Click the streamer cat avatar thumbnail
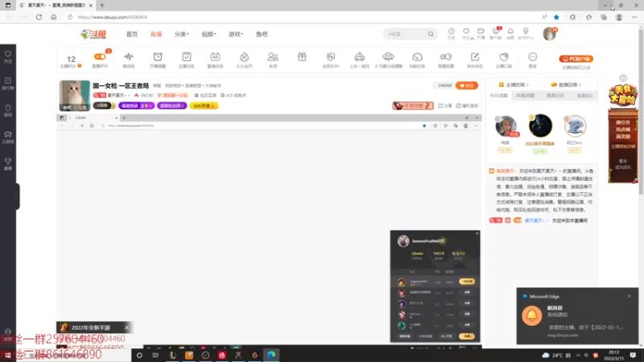Viewport: 644px width, 362px height. (x=74, y=96)
